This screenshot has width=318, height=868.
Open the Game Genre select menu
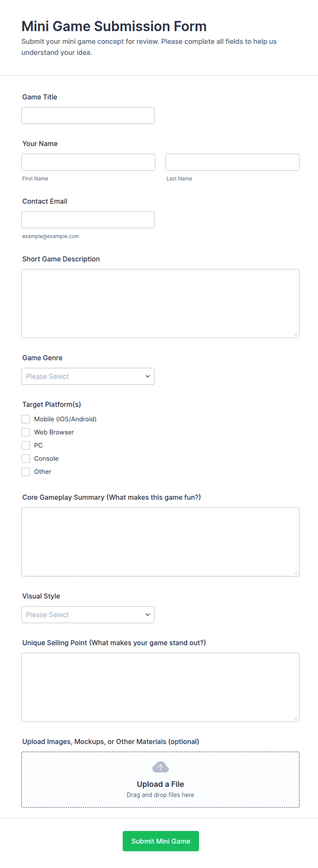tap(88, 376)
